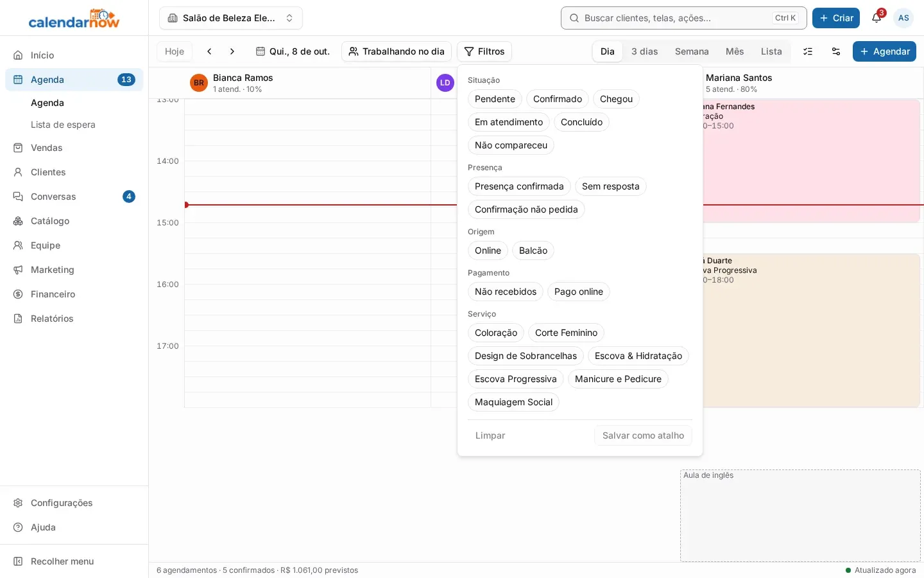The width and height of the screenshot is (924, 578).
Task: Toggle the Pendente status filter
Action: click(x=495, y=99)
